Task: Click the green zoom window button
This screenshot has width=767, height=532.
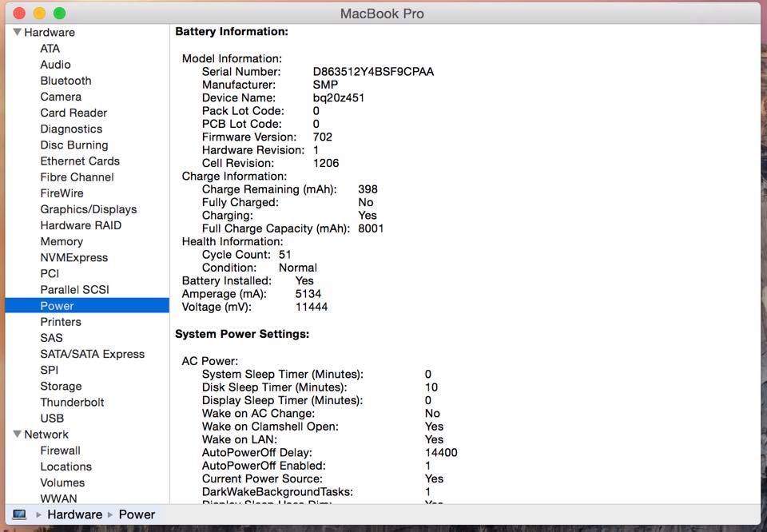Action: 59,14
